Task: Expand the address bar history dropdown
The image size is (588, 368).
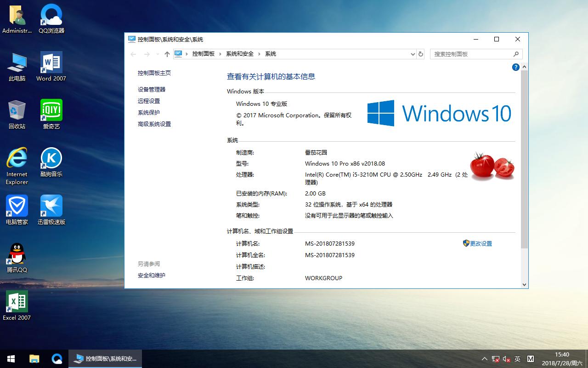Action: click(412, 54)
